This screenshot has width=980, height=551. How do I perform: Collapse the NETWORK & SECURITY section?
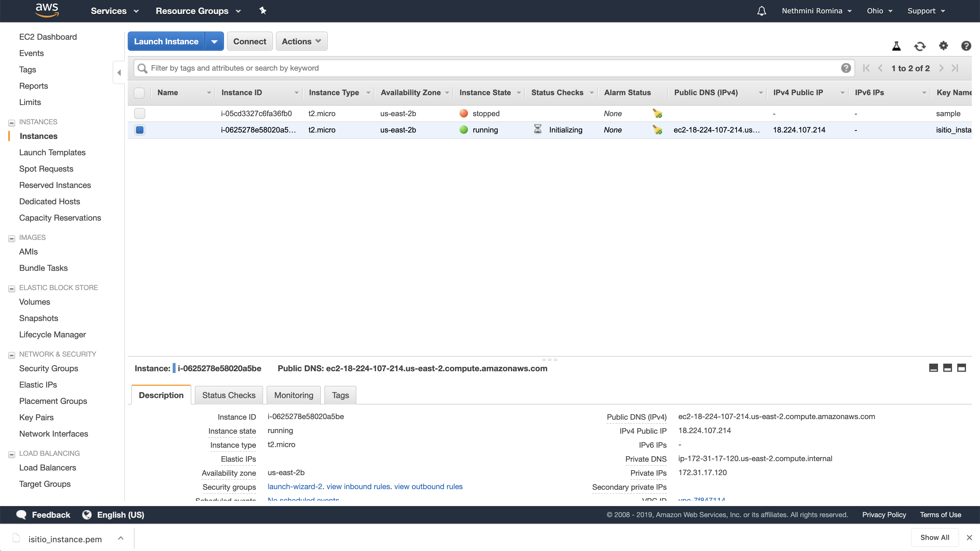point(12,355)
